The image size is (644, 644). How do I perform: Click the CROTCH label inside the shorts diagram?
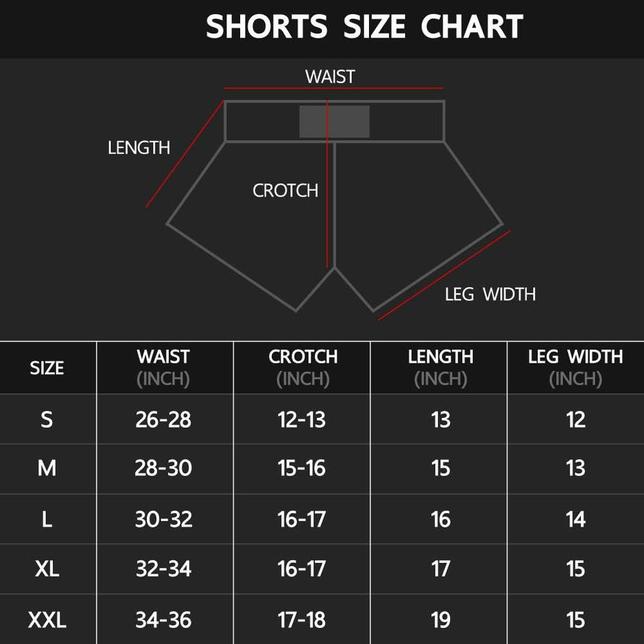point(285,191)
